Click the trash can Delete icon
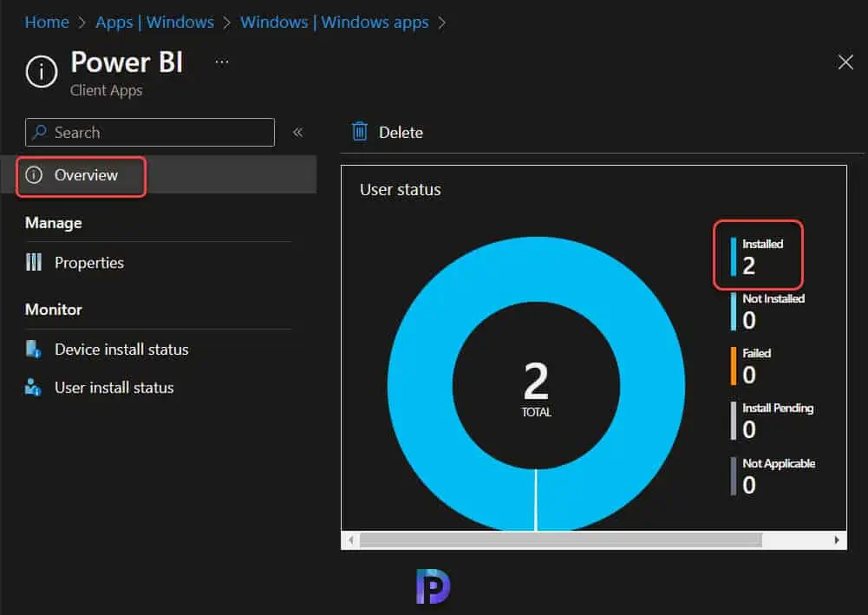The image size is (868, 615). coord(360,132)
